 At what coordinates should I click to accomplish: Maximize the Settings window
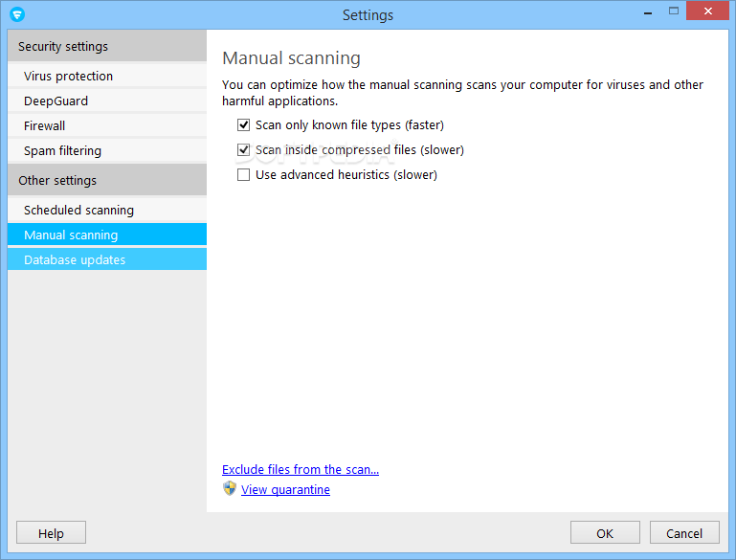coord(674,11)
